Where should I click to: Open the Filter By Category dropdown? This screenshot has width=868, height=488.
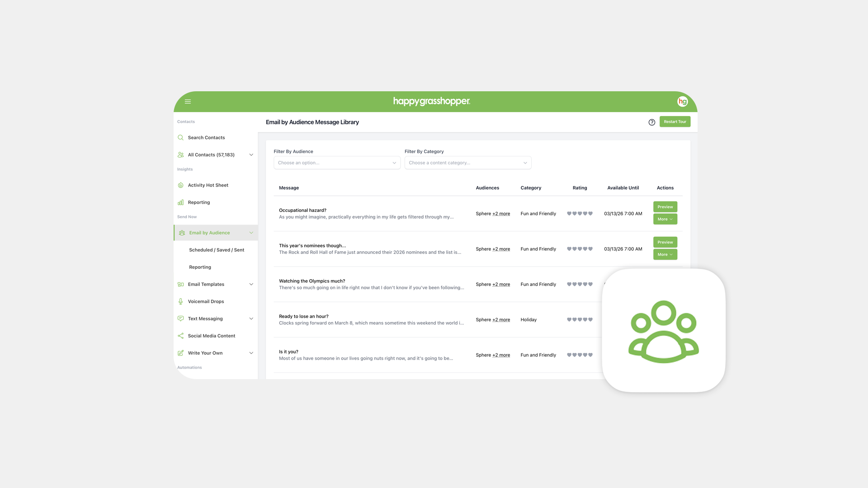(467, 163)
